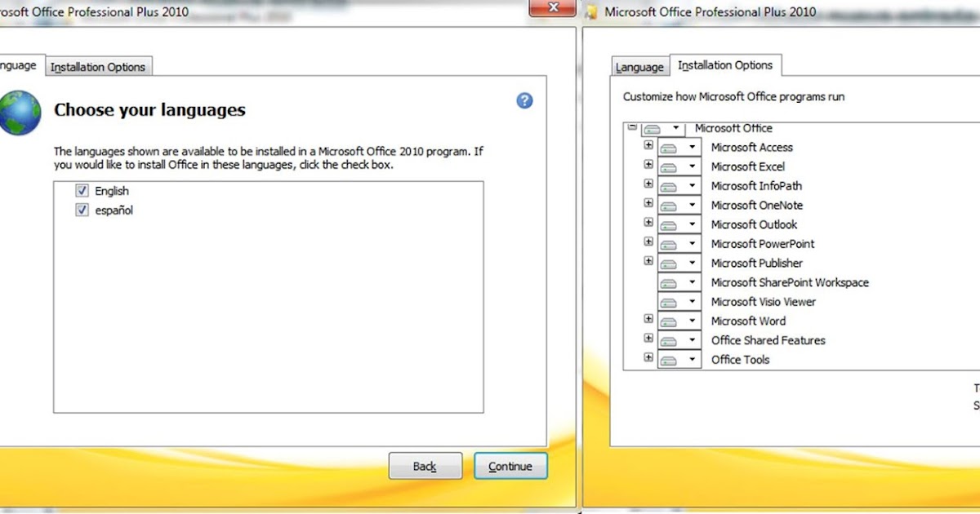The height and width of the screenshot is (514, 980).
Task: Select Microsoft Word label in tree
Action: pyautogui.click(x=748, y=321)
